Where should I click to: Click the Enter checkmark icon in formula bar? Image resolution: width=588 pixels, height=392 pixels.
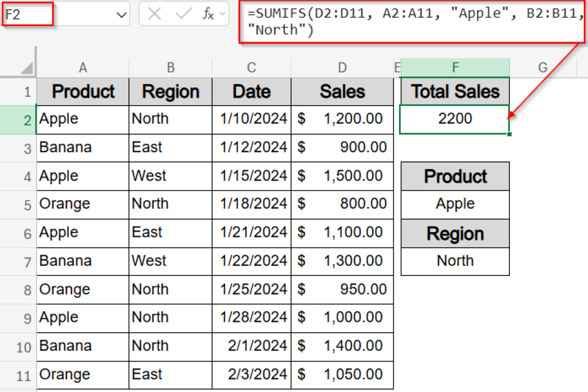[x=183, y=13]
